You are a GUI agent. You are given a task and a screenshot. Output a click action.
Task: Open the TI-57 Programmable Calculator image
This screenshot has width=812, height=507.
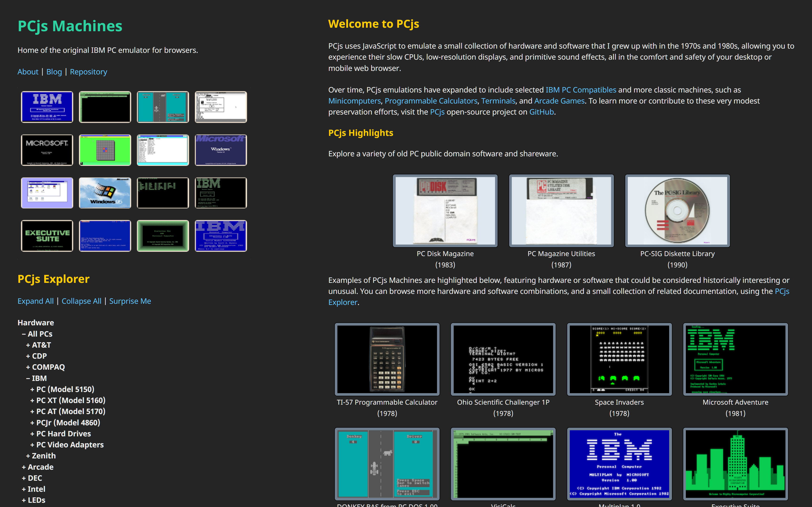[387, 359]
